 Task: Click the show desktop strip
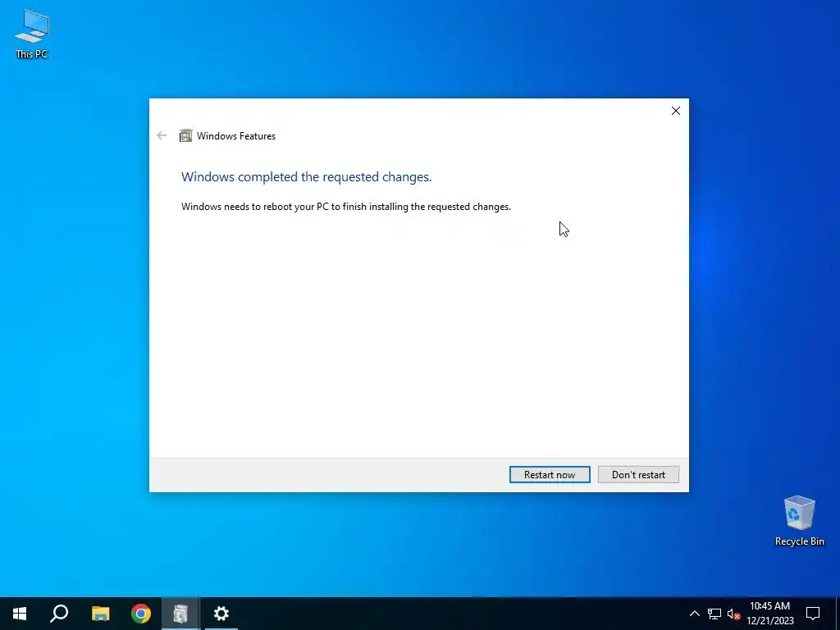pos(838,614)
